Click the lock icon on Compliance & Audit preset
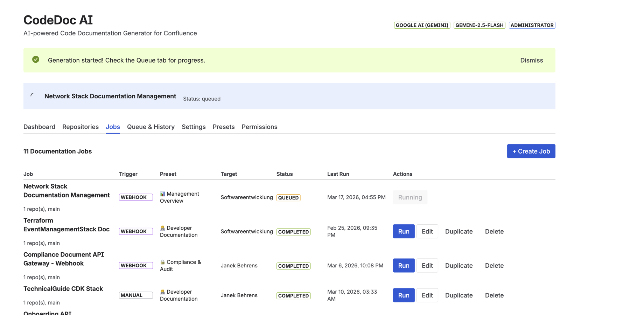Screen dimensions: 644x315 (163, 262)
